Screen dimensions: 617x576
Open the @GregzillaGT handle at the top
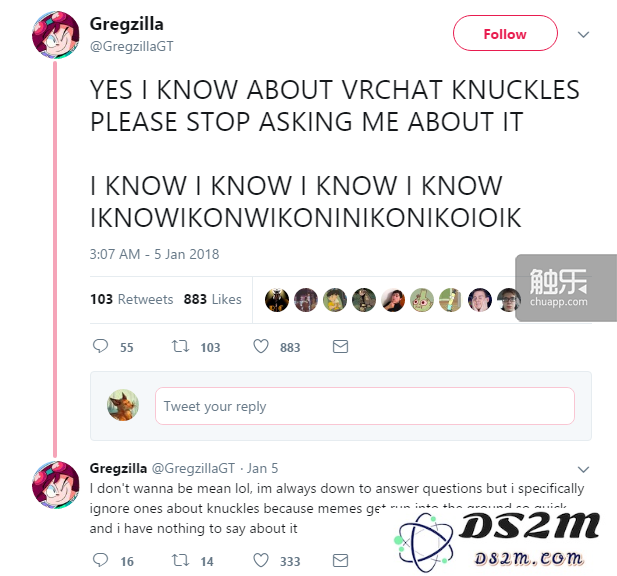coord(131,46)
